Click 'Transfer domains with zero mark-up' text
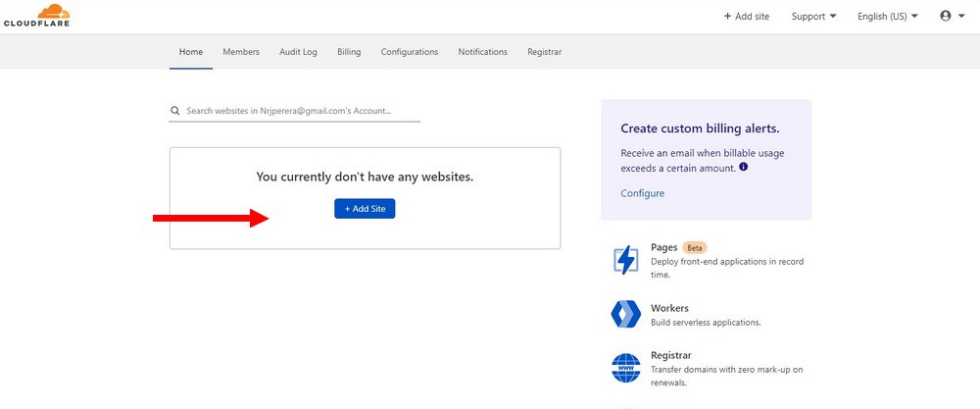 [727, 370]
